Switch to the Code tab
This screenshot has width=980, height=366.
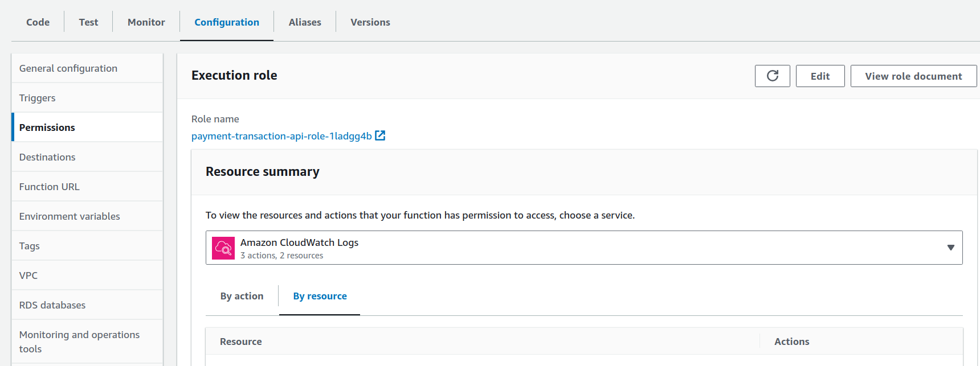38,22
